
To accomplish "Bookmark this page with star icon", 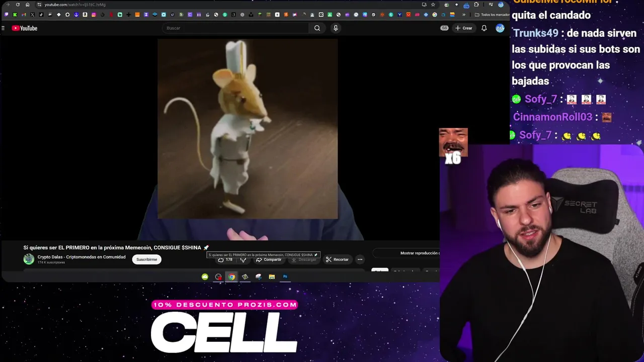I will tap(433, 5).
